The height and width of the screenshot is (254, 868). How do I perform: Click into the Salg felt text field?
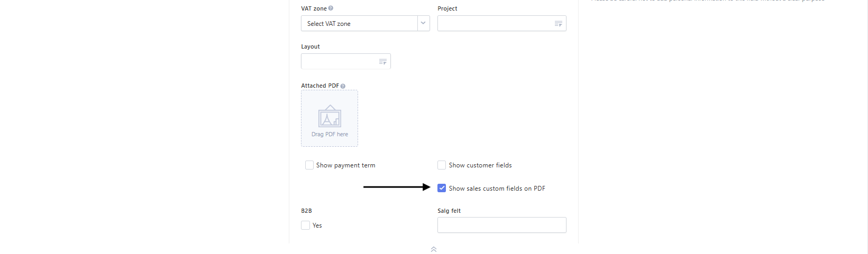(x=502, y=225)
